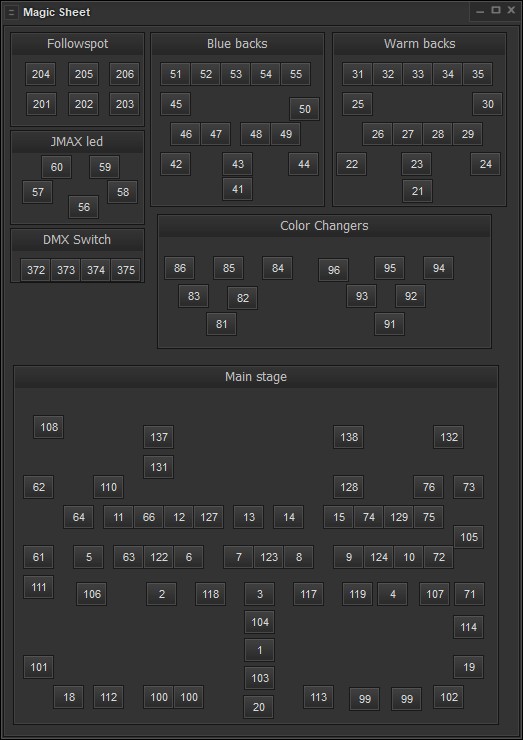Select Color Changers channel 96
Viewport: 523px width, 740px height.
point(333,270)
